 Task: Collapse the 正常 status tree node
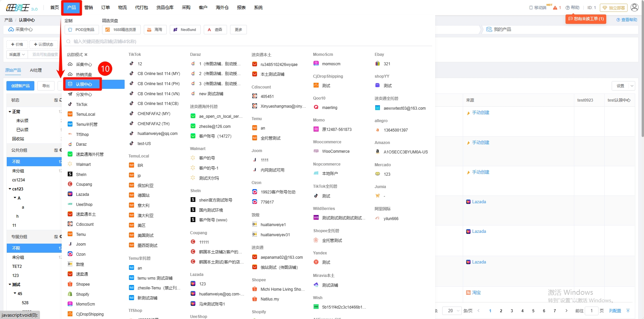click(x=10, y=112)
